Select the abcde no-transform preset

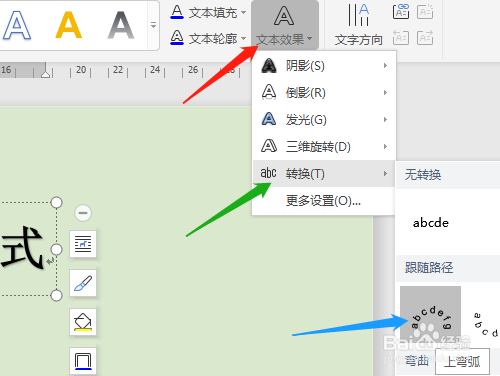431,223
